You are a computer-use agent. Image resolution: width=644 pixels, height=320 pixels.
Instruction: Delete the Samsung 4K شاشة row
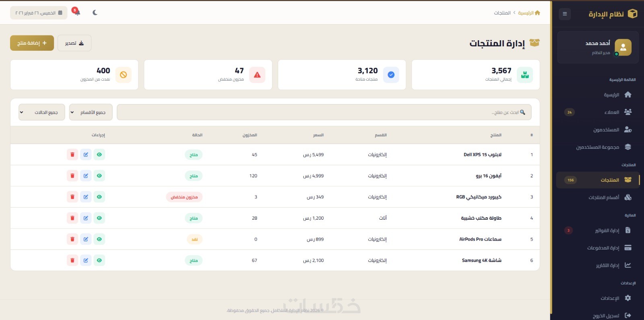point(72,260)
